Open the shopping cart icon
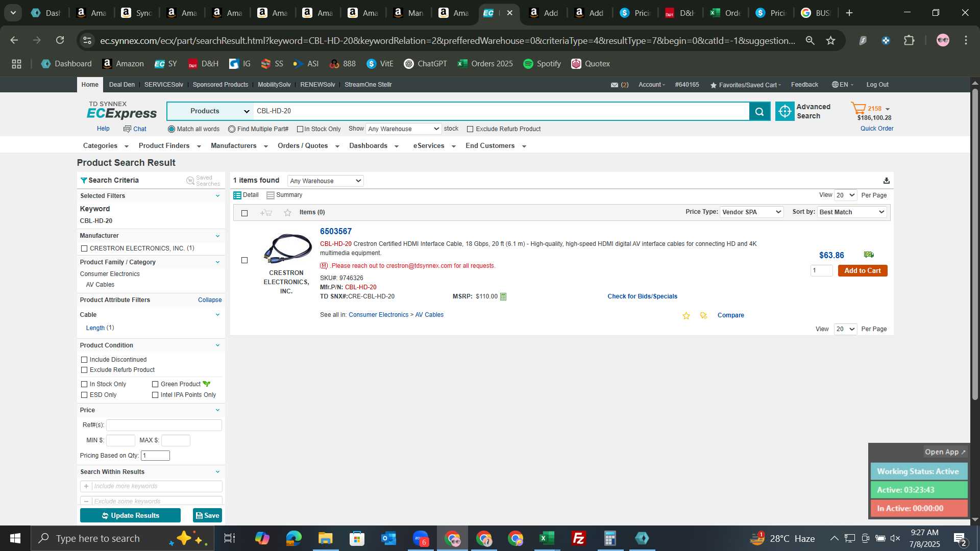The height and width of the screenshot is (551, 980). [x=858, y=109]
